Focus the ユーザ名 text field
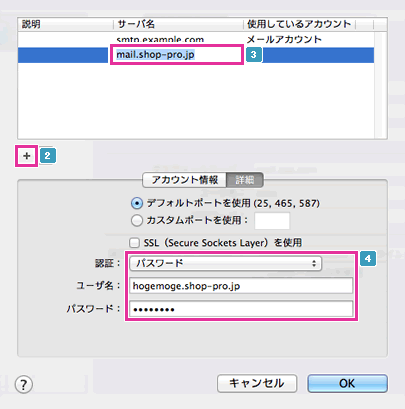This screenshot has width=405, height=409. [x=241, y=286]
